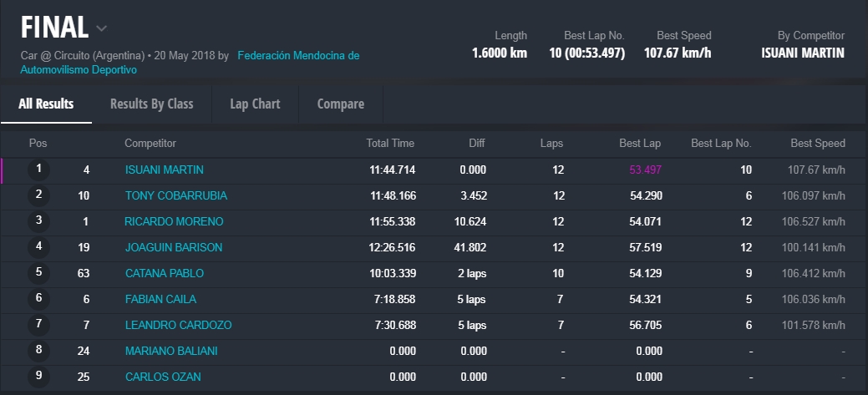This screenshot has height=395, width=868.
Task: Click position 3 circle badge
Action: pos(38,221)
